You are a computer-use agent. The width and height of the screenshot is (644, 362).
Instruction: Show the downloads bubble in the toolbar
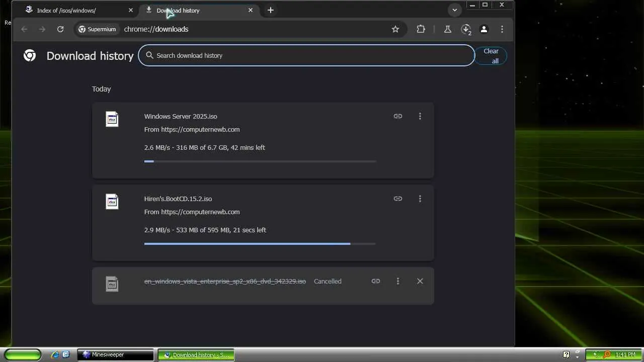(466, 29)
